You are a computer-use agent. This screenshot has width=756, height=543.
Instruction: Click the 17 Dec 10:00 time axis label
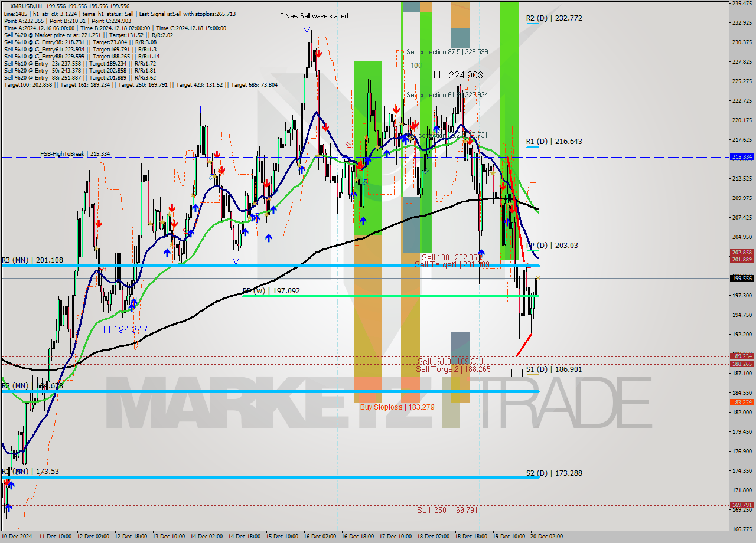(395, 537)
